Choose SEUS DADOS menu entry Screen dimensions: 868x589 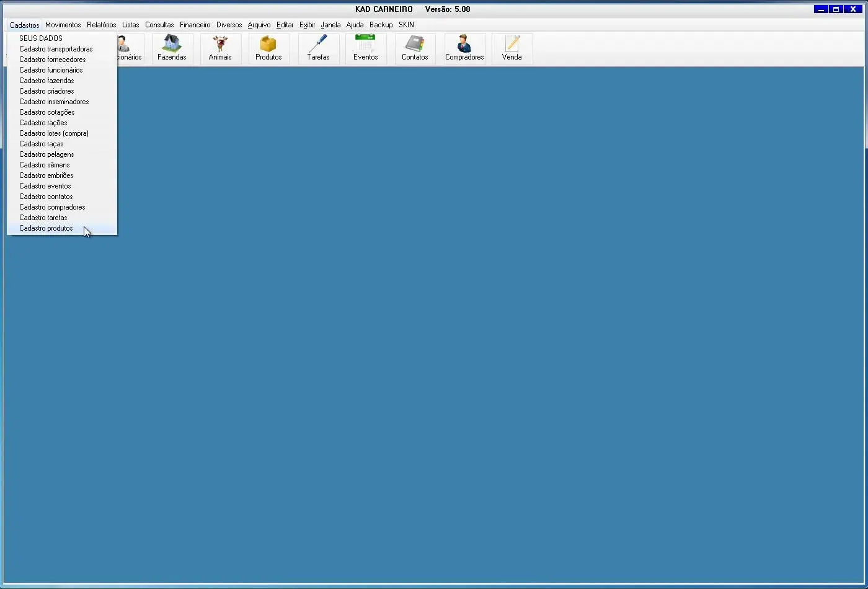[x=41, y=38]
